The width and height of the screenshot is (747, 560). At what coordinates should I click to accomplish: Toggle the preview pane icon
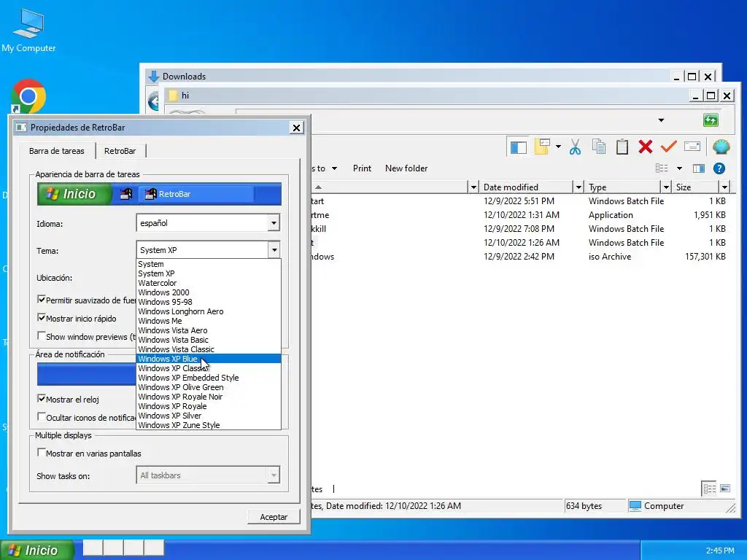coord(698,168)
